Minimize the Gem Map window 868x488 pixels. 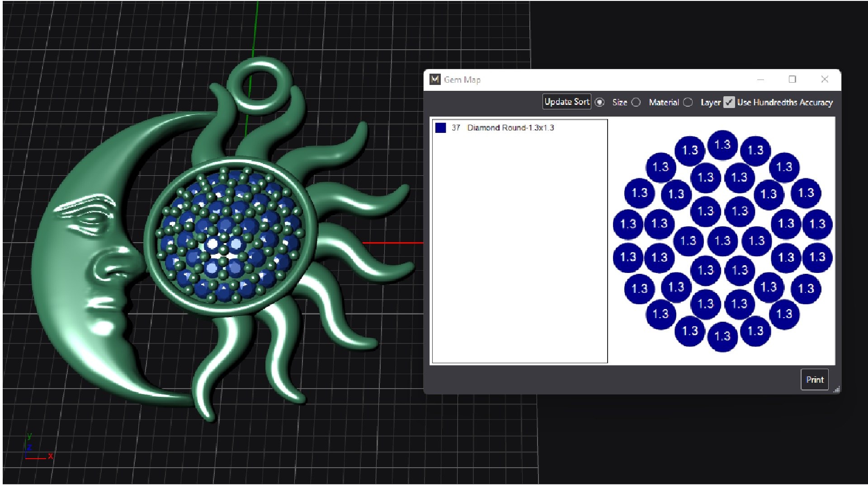click(761, 80)
